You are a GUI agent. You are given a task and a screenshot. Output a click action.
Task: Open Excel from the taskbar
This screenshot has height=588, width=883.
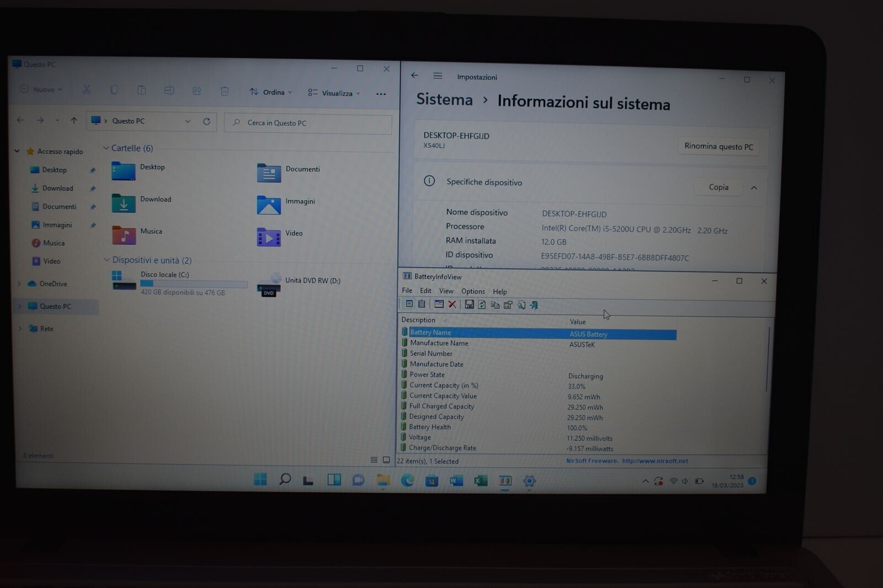click(481, 481)
